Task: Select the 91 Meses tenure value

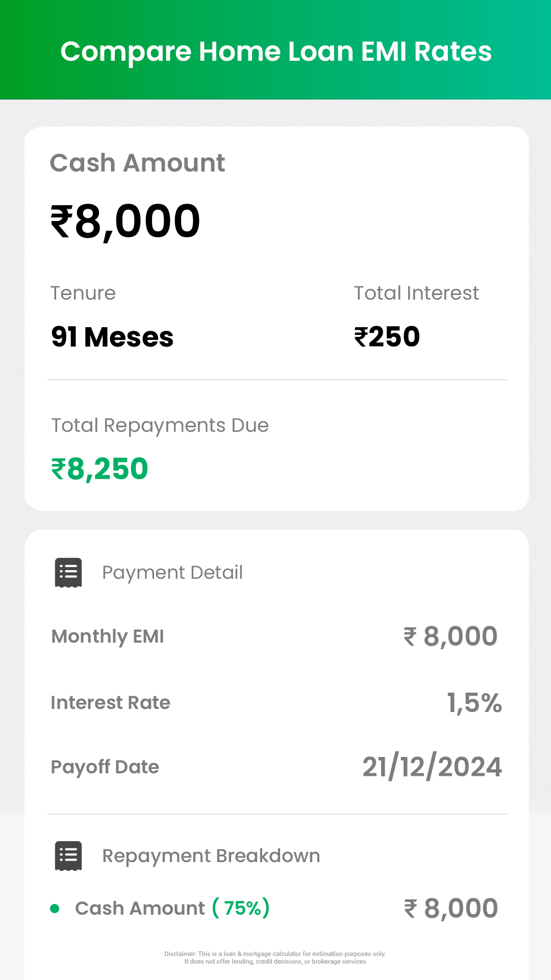Action: (x=112, y=337)
